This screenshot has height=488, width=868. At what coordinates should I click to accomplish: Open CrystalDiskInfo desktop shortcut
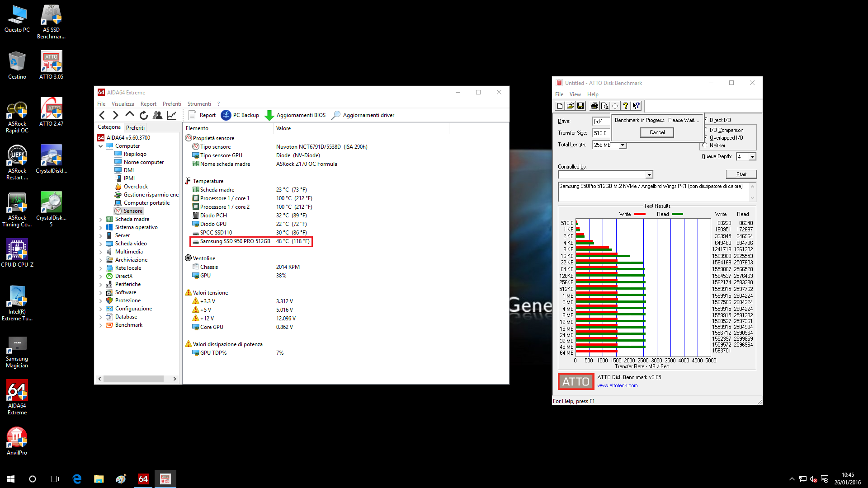[x=51, y=159]
